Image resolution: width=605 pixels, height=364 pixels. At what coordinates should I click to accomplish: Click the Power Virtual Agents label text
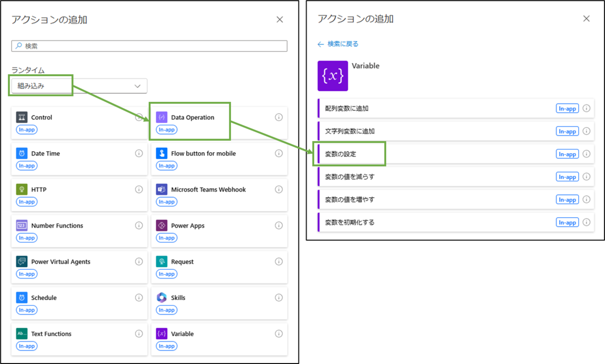[61, 262]
